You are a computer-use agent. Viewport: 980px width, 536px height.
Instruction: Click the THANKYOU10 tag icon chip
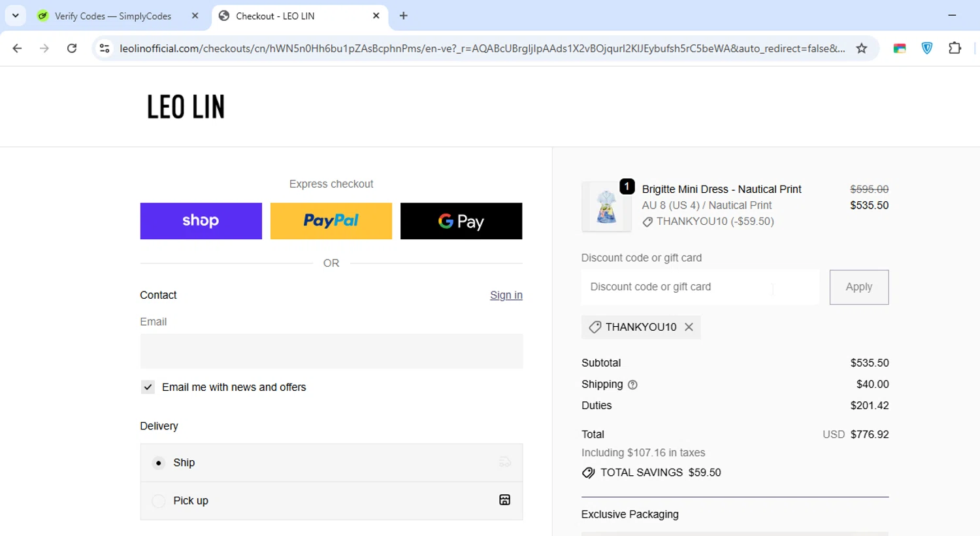click(x=595, y=327)
